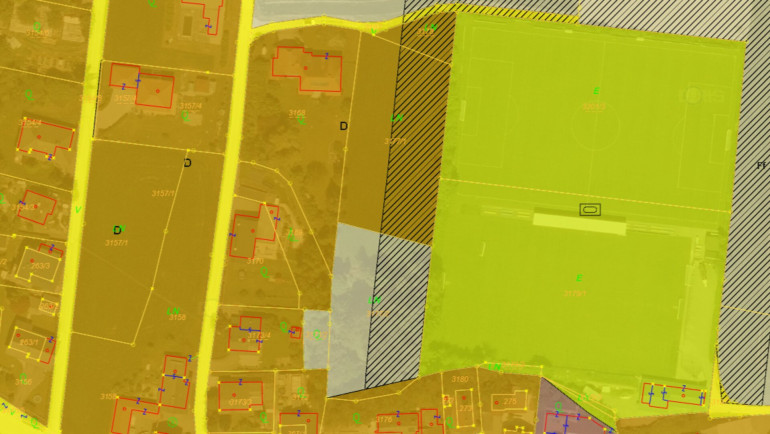Select the white grandstand roof between pitches
The width and height of the screenshot is (770, 434).
579,222
